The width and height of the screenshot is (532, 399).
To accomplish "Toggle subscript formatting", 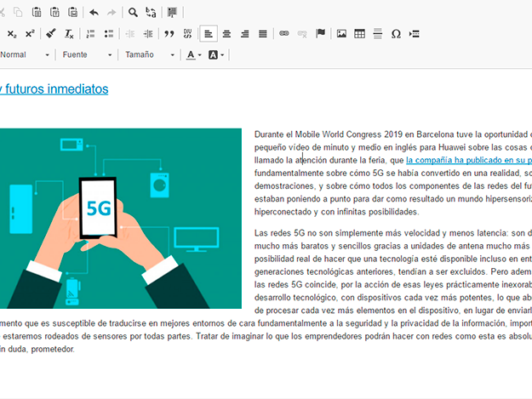I will 12,34.
